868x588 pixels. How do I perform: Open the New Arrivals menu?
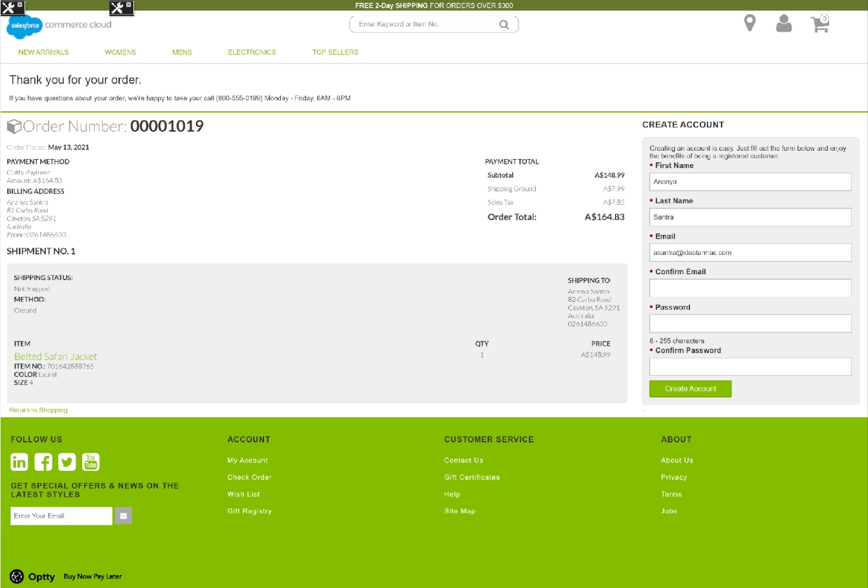click(43, 52)
